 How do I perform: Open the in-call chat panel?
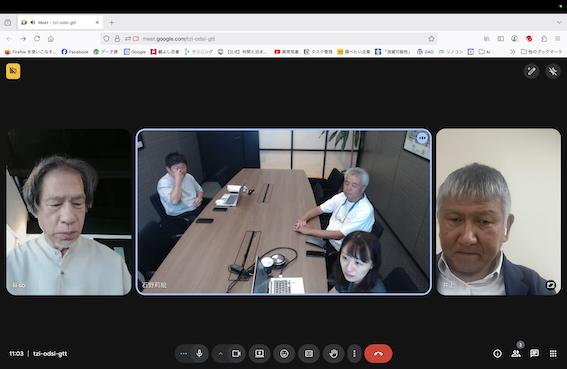coord(534,353)
